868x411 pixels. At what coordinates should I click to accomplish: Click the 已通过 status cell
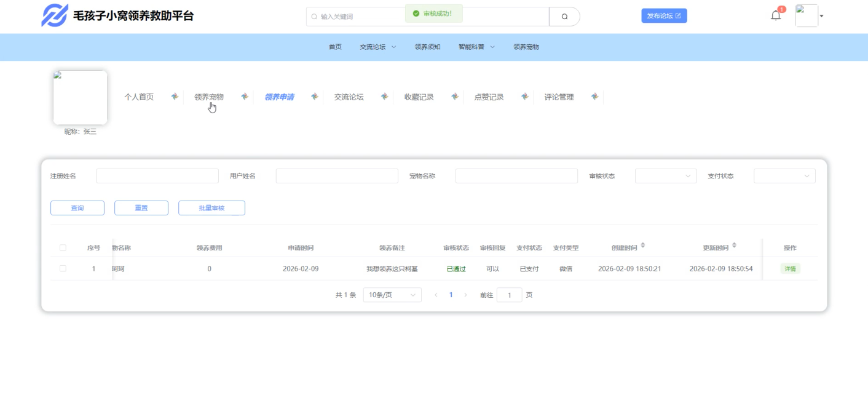456,269
